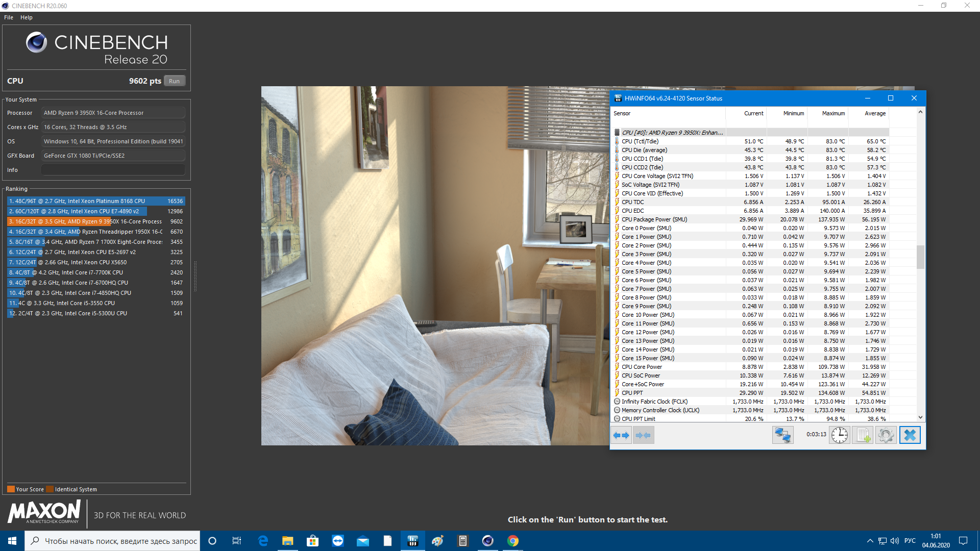This screenshot has height=551, width=980.
Task: Open the HWiNFO icon in the taskbar
Action: pyautogui.click(x=413, y=541)
